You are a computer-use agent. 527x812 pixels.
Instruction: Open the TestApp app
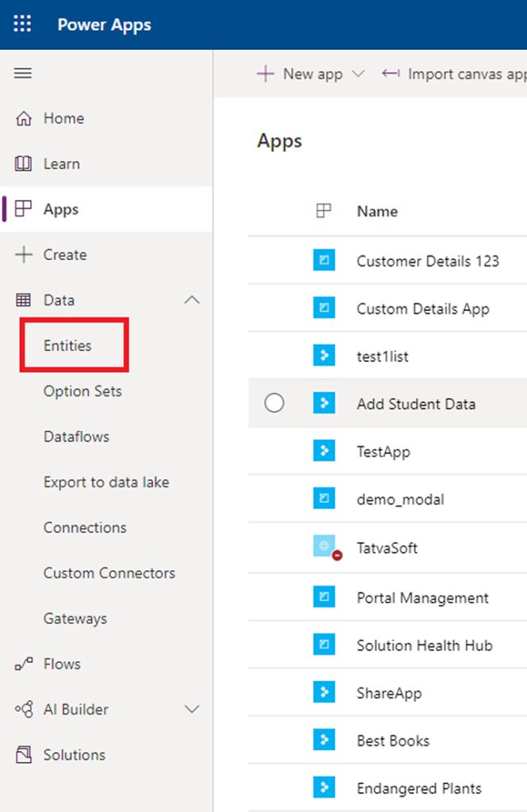point(383,452)
